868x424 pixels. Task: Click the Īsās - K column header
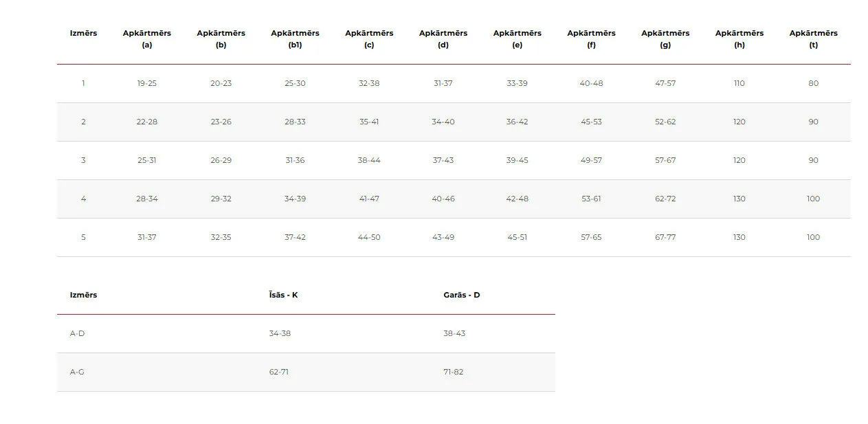[x=283, y=295]
